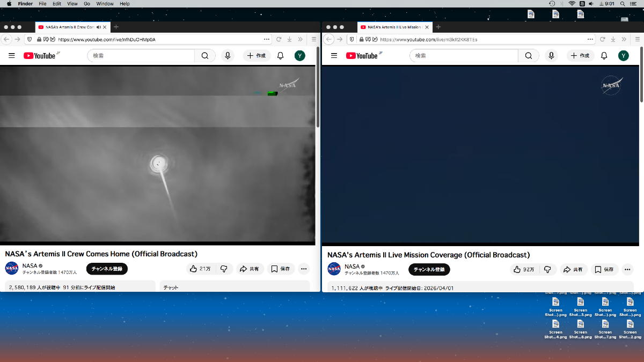Screen dimensions: 644x362
Task: Subscribe via チャンネル登録 in left window
Action: (x=107, y=269)
